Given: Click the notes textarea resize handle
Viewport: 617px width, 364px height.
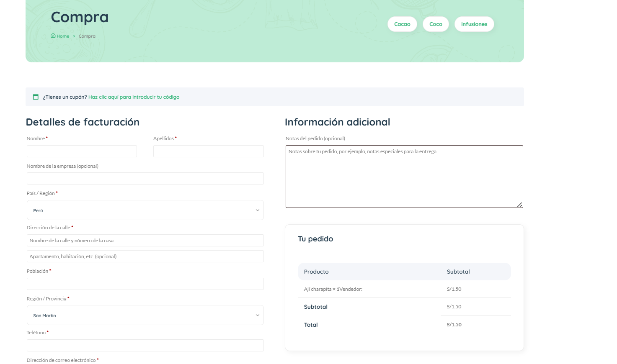Looking at the screenshot, I should click(519, 205).
